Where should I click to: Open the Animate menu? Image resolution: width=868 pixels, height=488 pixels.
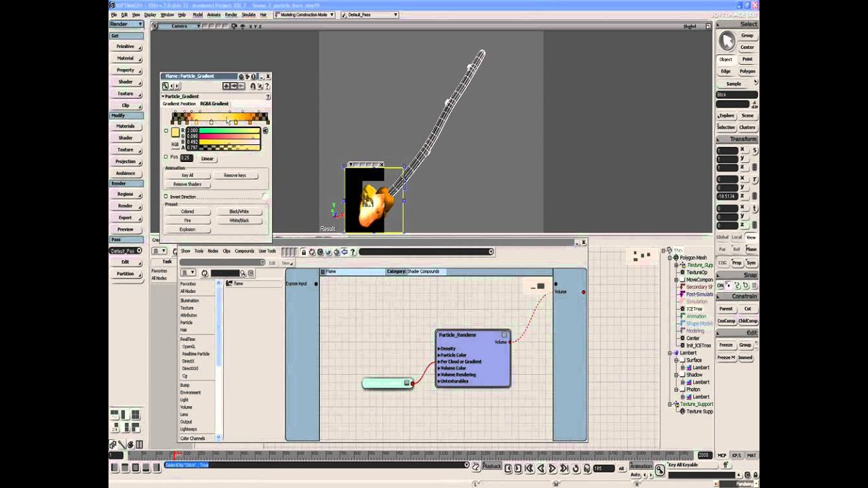tap(214, 15)
